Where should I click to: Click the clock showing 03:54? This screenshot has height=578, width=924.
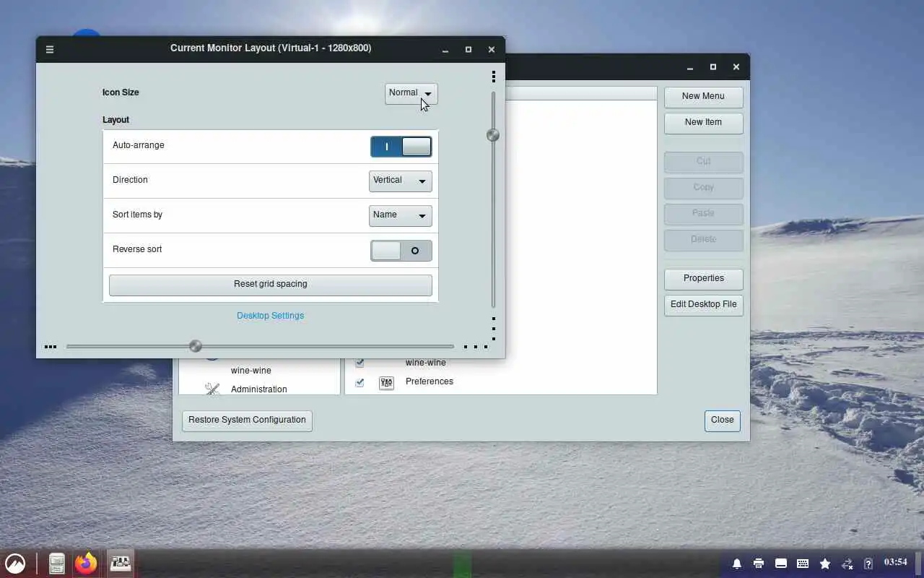pos(895,562)
